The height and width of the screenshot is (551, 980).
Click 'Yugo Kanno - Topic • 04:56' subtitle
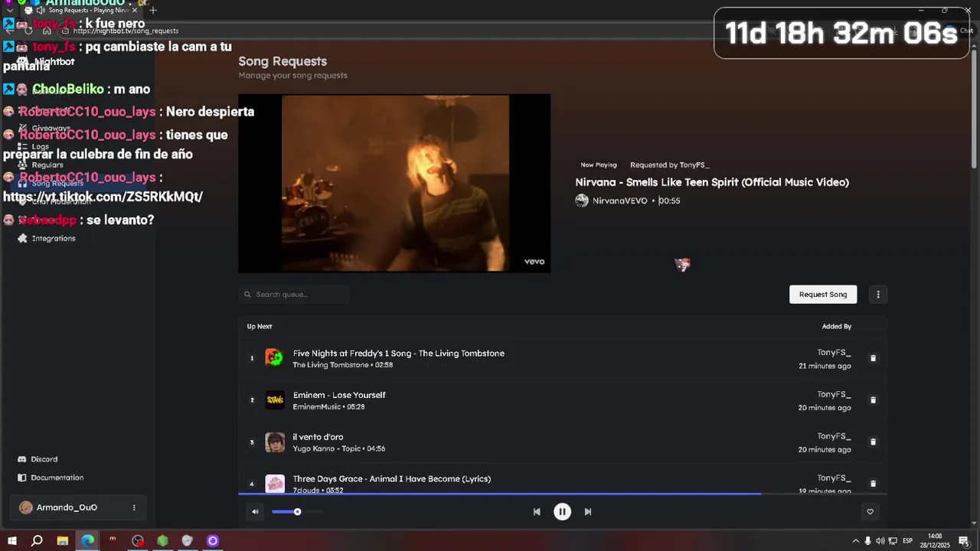[x=338, y=449]
